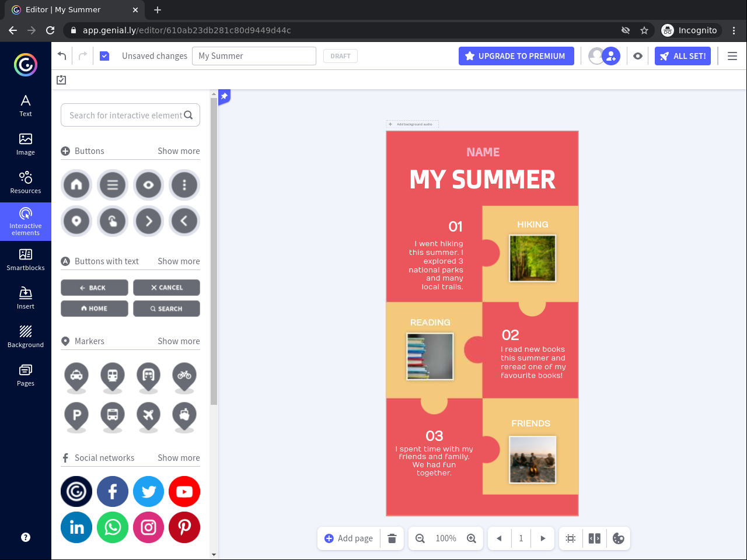
Task: Select the airplane marker element
Action: click(x=148, y=416)
